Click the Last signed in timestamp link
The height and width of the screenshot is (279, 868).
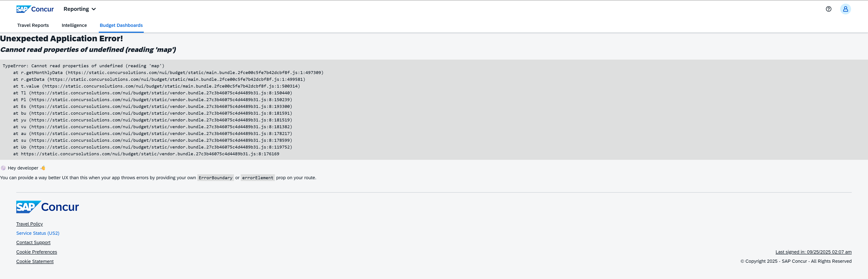pos(813,252)
